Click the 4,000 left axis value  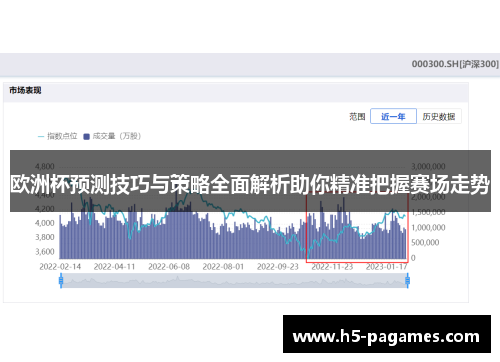point(45,223)
